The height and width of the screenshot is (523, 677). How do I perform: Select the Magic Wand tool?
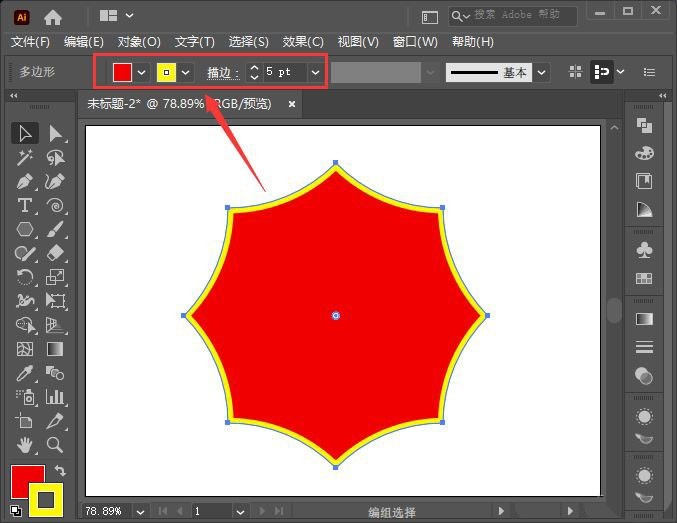pos(25,158)
